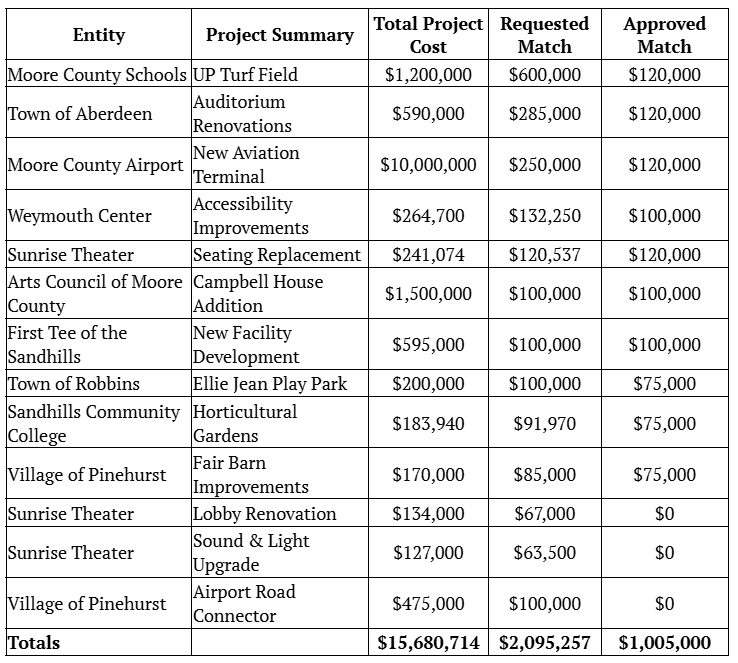Click the Entity column header

(99, 35)
